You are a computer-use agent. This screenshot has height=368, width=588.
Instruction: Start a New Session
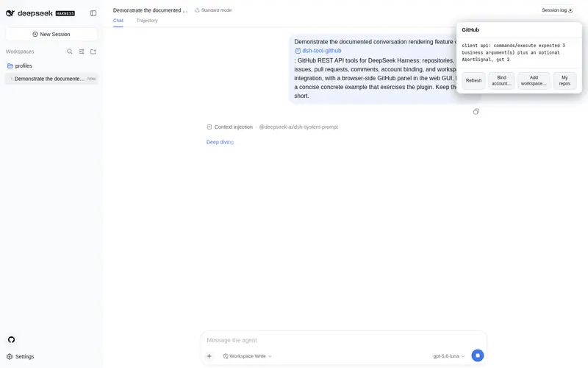coord(51,34)
